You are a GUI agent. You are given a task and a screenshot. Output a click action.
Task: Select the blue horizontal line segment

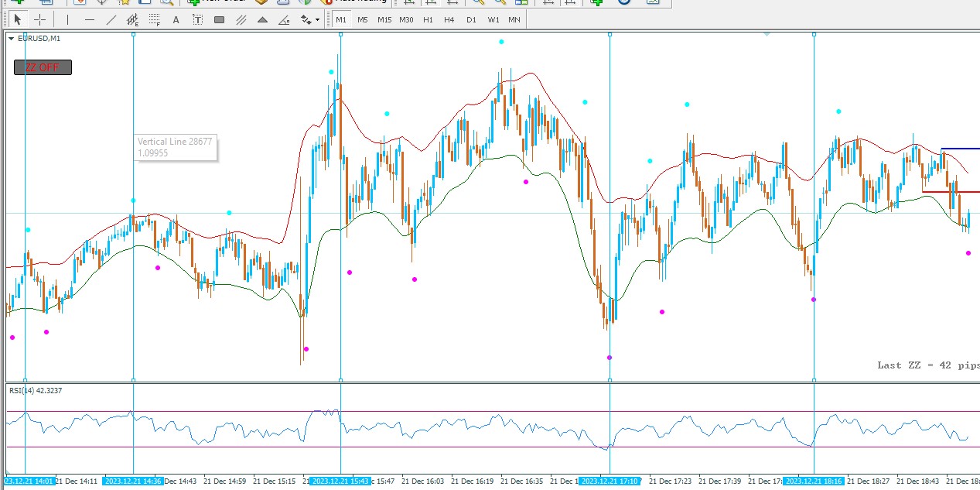coord(960,149)
